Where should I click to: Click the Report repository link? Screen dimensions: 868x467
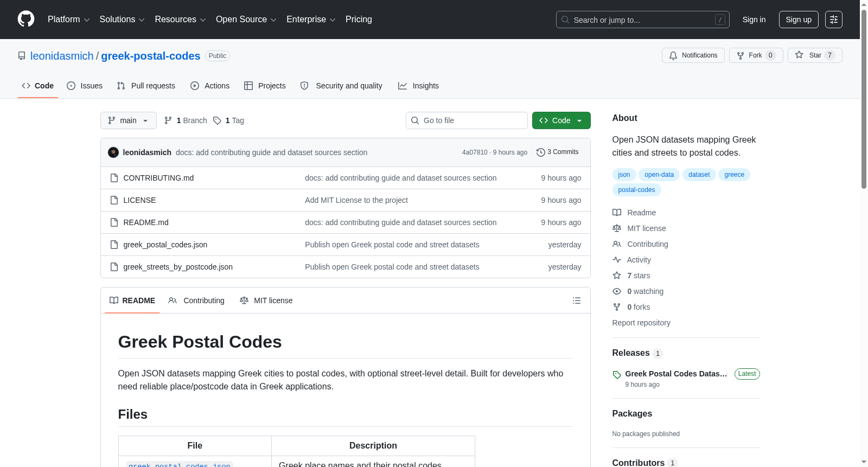pyautogui.click(x=641, y=323)
